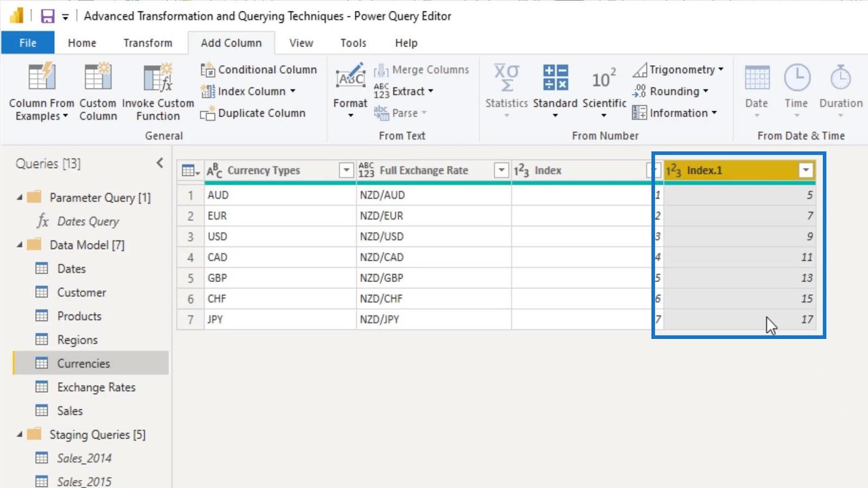
Task: Open the Format text tool
Action: click(x=350, y=90)
